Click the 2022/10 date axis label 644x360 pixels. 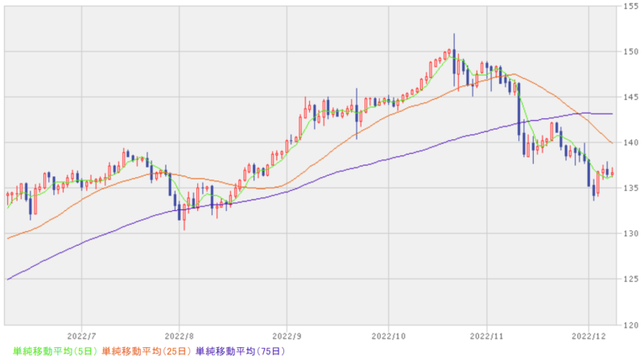point(389,336)
